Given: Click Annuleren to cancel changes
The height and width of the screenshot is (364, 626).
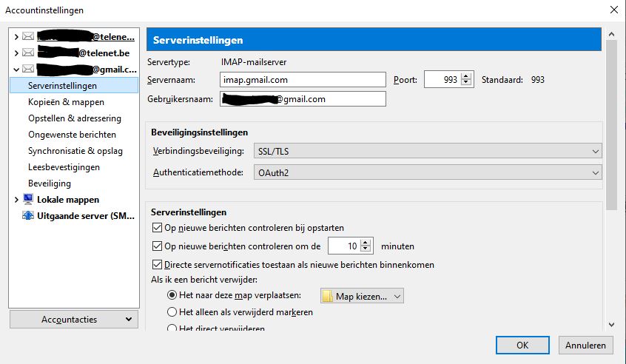Looking at the screenshot, I should tap(585, 346).
